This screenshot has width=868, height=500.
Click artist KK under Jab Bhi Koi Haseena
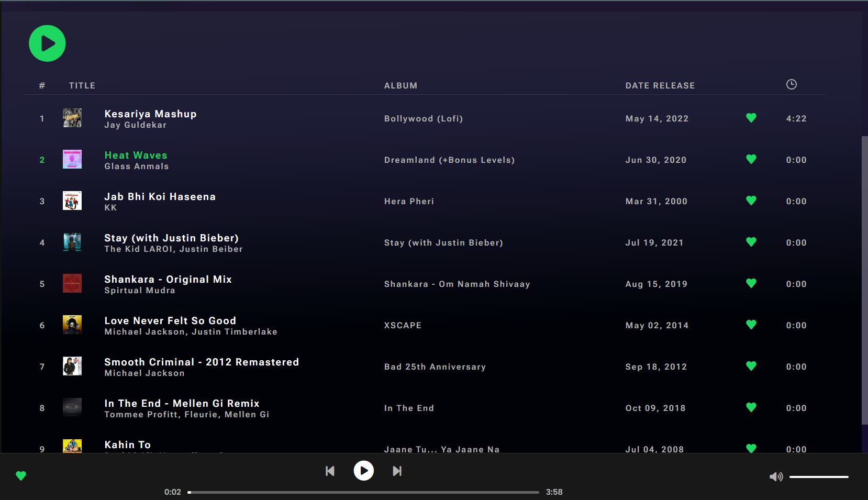(x=110, y=208)
